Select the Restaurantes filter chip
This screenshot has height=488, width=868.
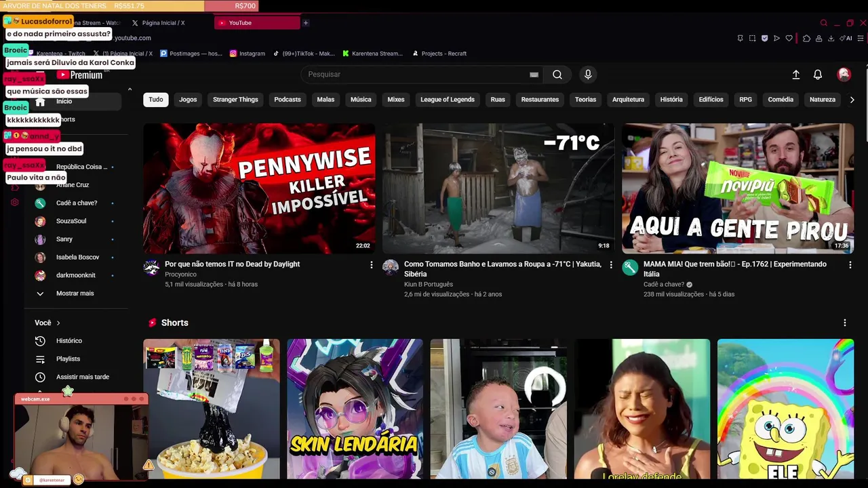540,100
